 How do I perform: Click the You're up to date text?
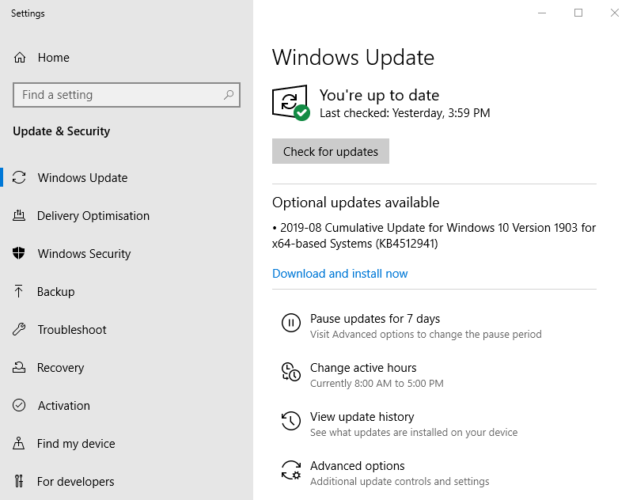coord(379,95)
